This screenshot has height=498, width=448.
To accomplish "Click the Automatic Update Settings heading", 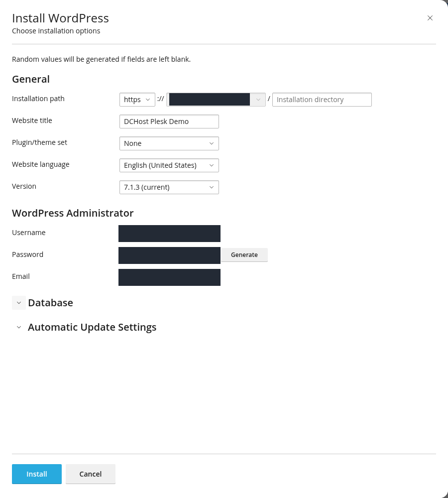I will (x=92, y=327).
